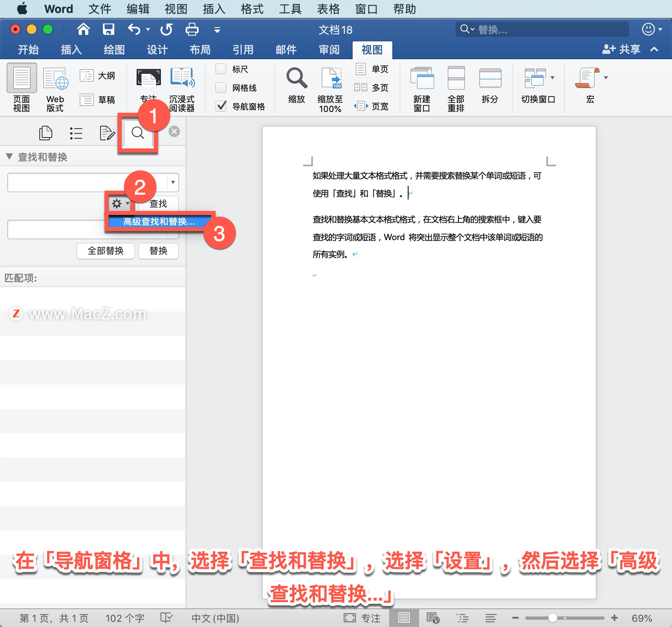Screen dimensions: 672x627
Task: Increase zoom with the plus button
Action: pos(614,618)
